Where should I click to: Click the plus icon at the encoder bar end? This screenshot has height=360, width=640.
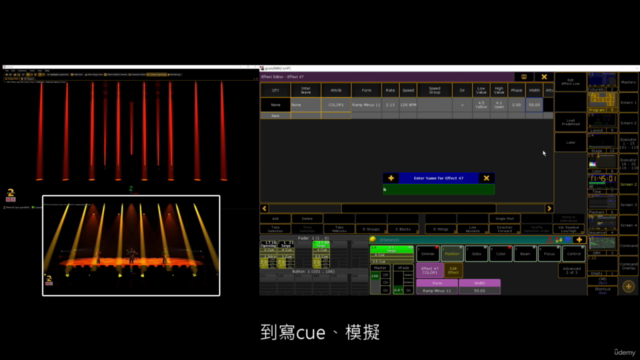tap(579, 240)
